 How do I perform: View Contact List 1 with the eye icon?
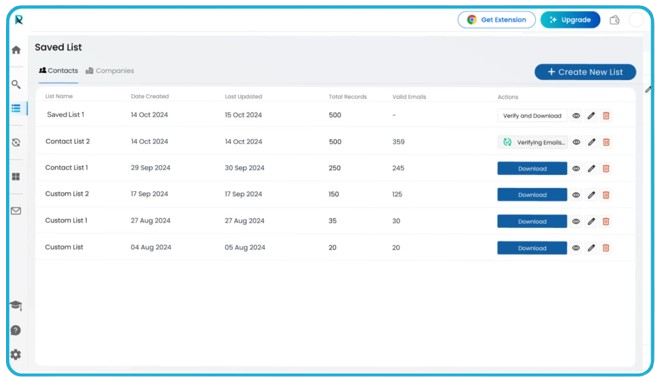[x=576, y=168]
